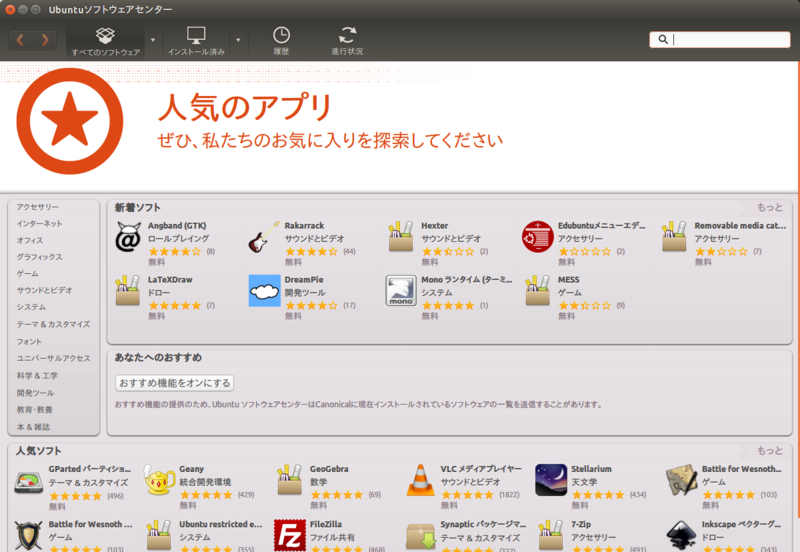This screenshot has height=552, width=800.
Task: Go back with the left arrow button
Action: point(20,40)
